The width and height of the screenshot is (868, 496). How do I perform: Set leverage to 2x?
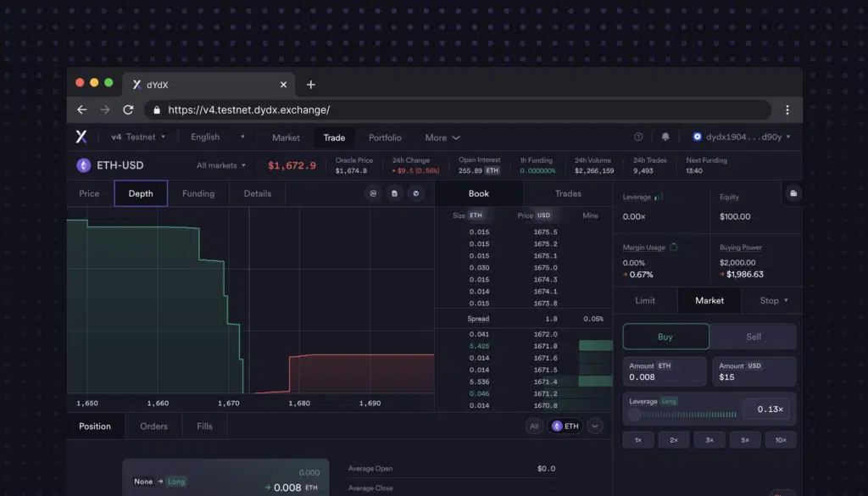(x=674, y=440)
